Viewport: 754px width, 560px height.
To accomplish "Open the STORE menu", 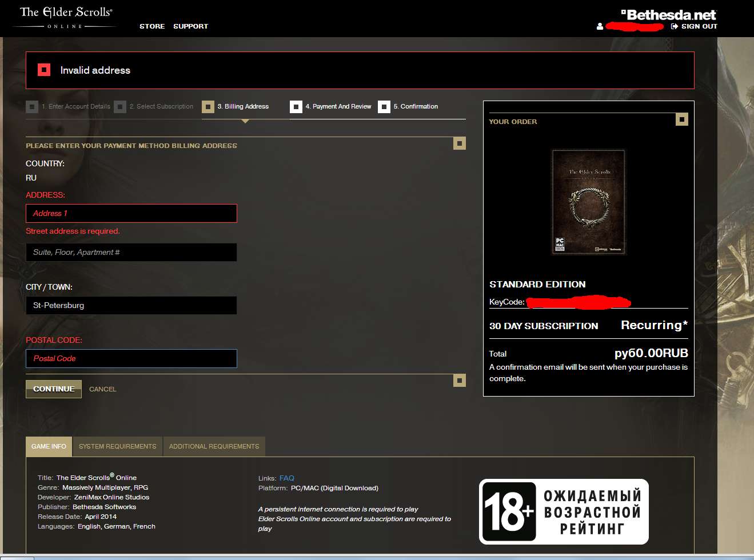I will coord(152,26).
